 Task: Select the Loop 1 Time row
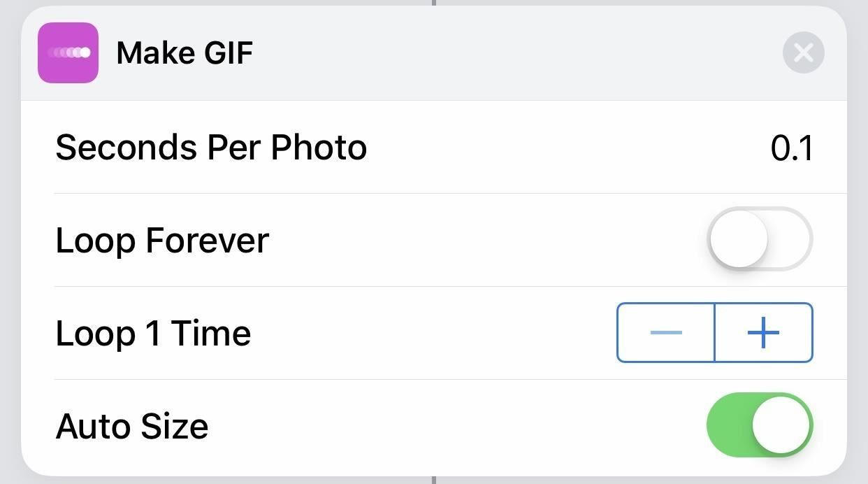coord(152,333)
